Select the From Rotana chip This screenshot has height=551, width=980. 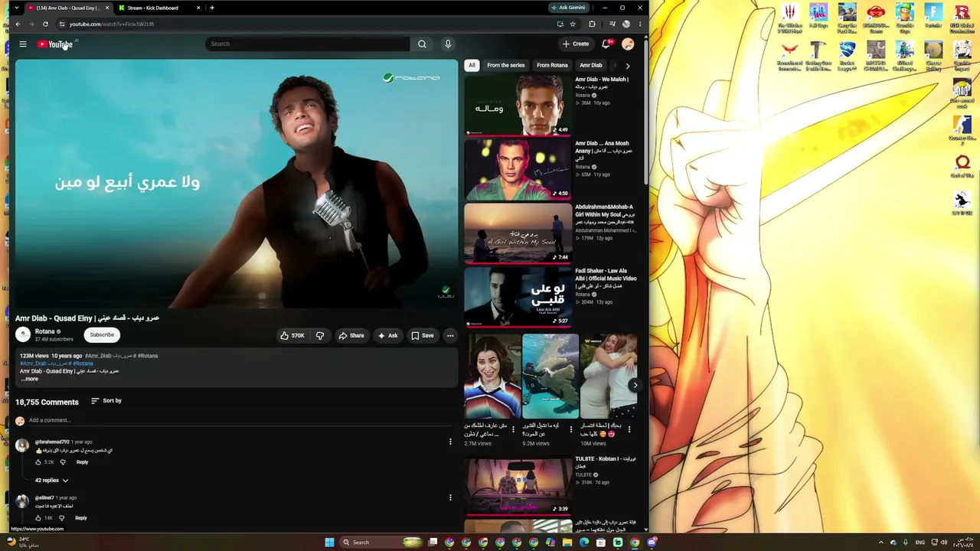tap(552, 65)
